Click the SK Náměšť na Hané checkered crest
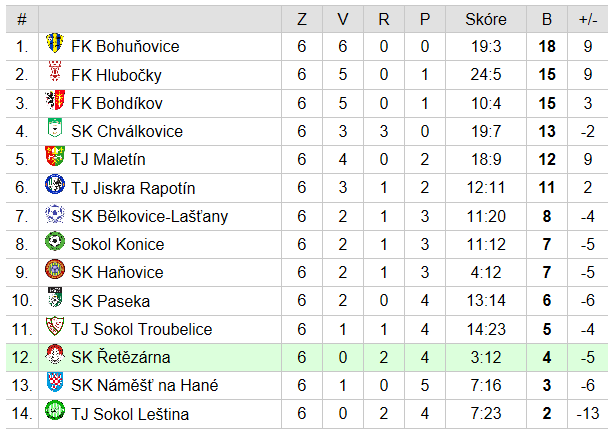Viewport: 615px width, 434px height. pos(55,382)
